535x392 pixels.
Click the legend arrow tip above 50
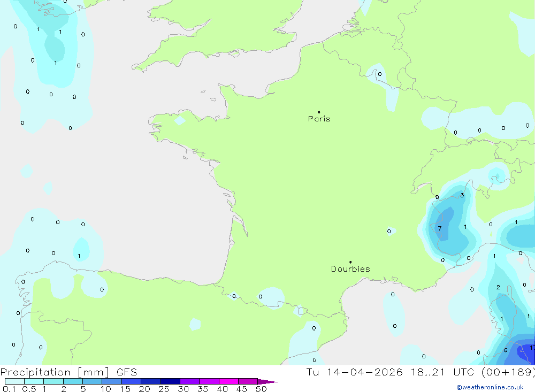coord(268,381)
